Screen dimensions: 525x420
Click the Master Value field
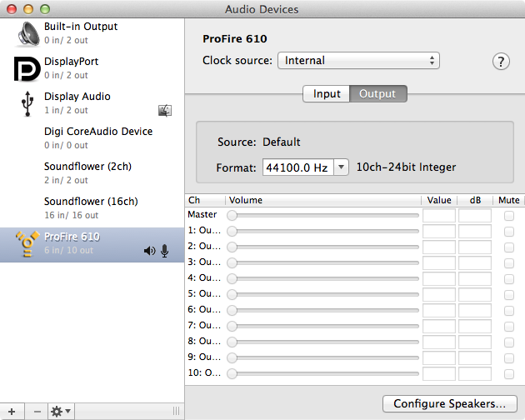pyautogui.click(x=439, y=215)
